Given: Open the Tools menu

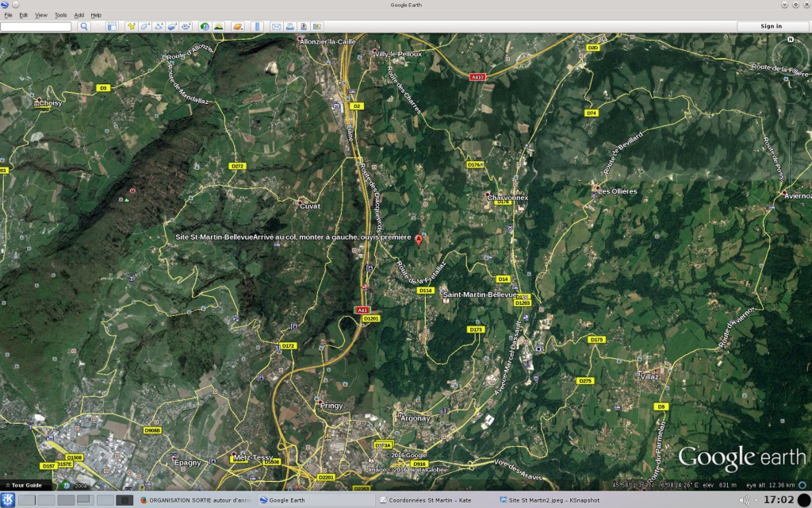Looking at the screenshot, I should pos(60,15).
